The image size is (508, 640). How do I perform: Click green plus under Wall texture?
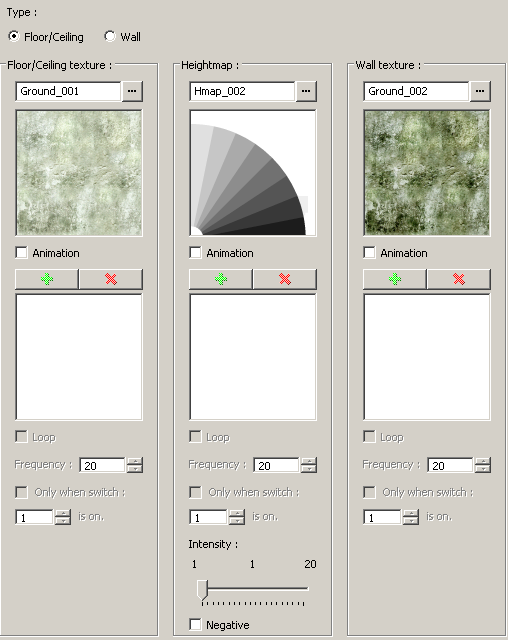(x=395, y=279)
